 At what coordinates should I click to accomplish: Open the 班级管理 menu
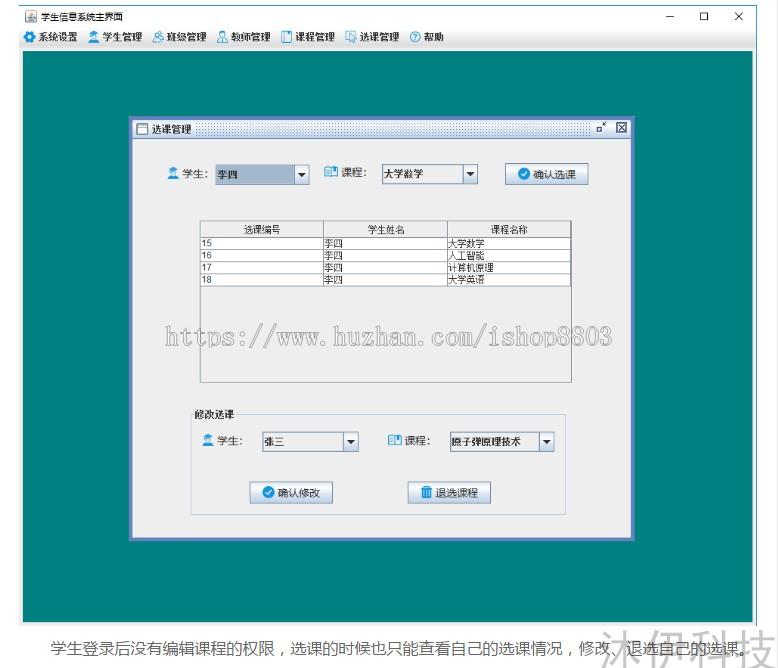[180, 37]
